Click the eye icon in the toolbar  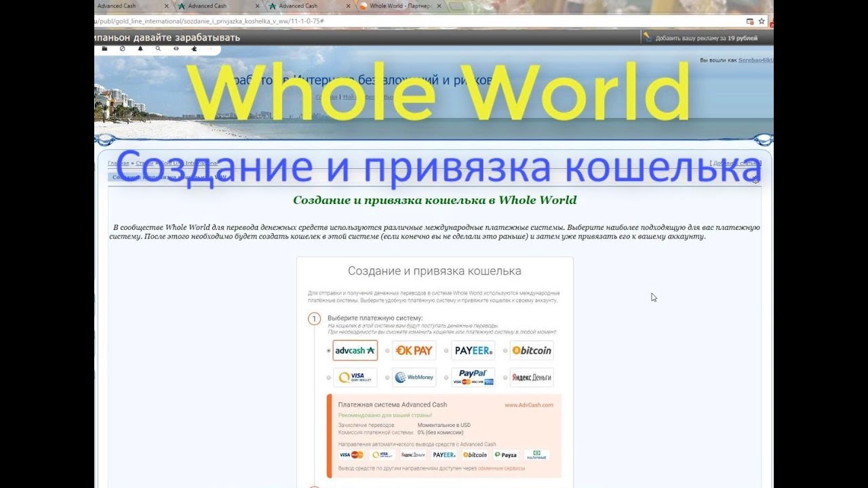(x=176, y=49)
